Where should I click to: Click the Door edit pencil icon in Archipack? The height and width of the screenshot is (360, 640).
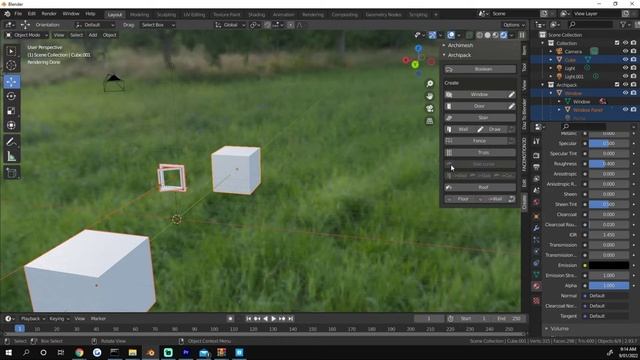511,106
